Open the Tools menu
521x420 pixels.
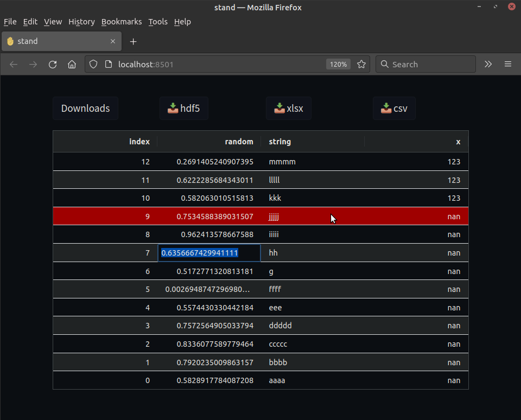pos(158,22)
